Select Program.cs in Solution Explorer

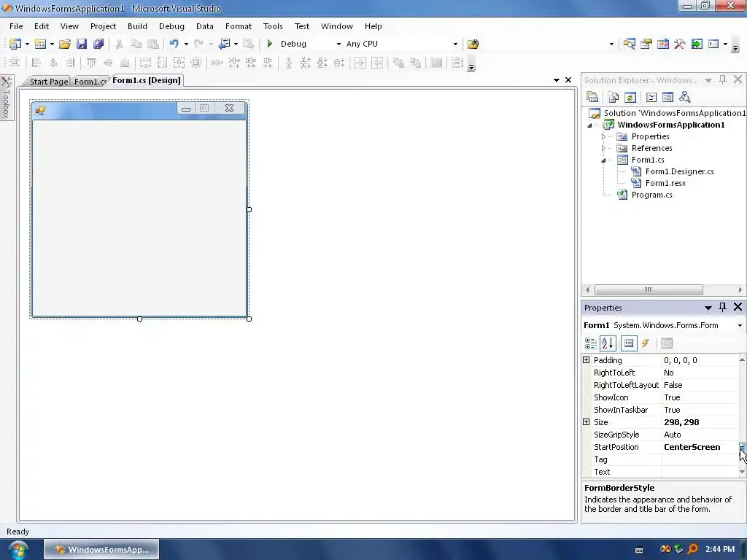coord(651,195)
